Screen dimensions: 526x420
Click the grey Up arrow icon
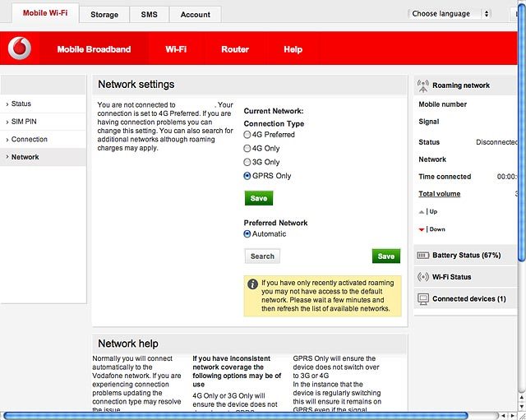point(422,212)
